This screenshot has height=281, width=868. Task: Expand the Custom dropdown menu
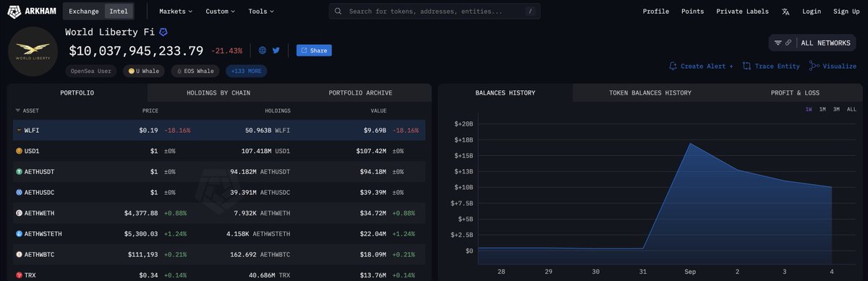(221, 12)
